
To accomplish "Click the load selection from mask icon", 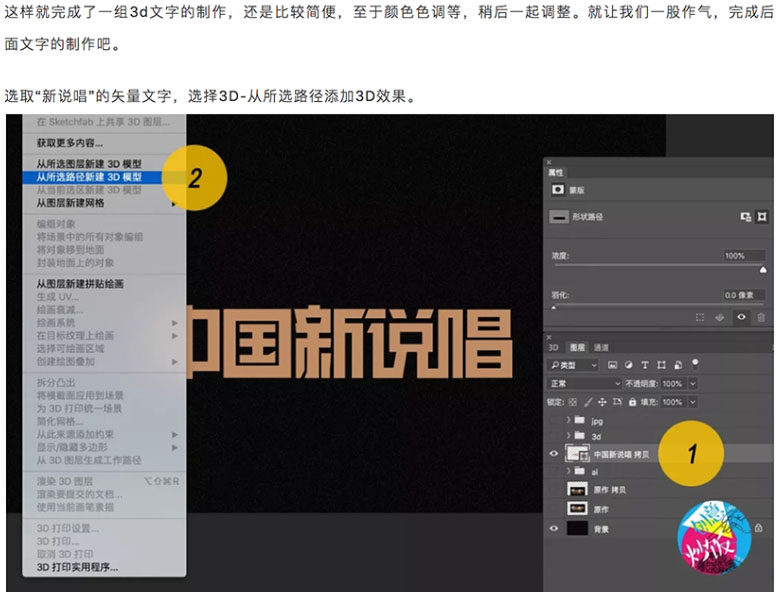I will (700, 317).
